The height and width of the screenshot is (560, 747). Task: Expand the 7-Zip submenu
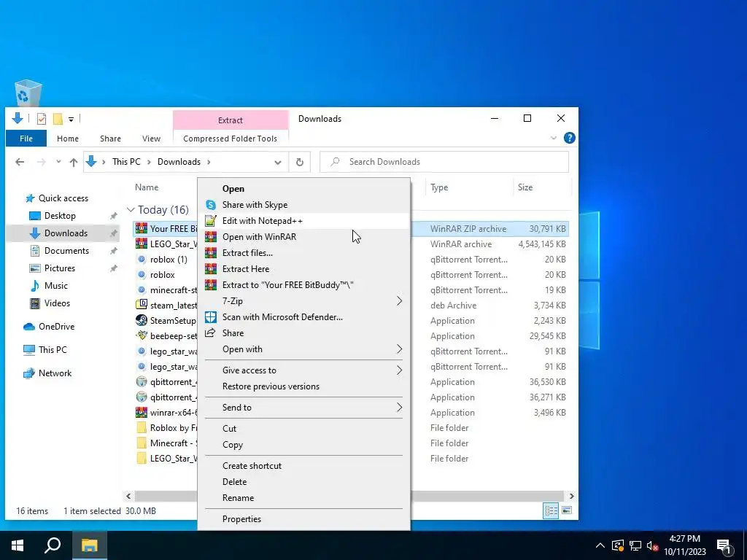click(399, 301)
